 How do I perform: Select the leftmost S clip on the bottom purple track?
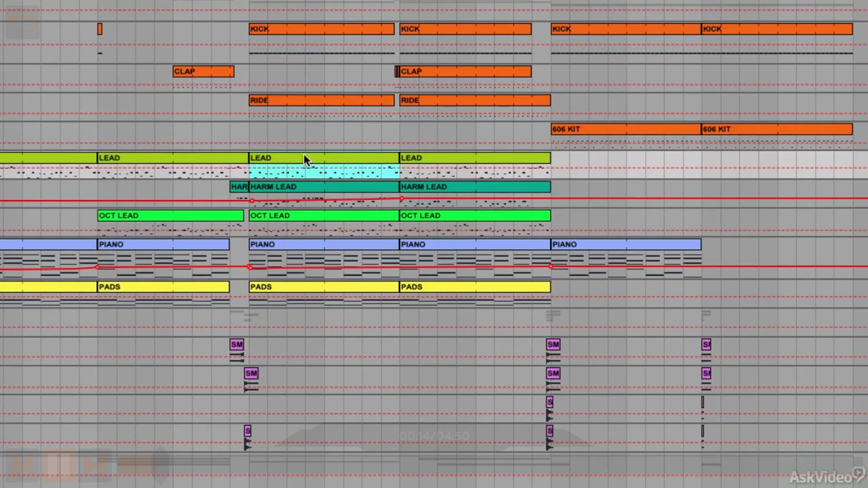point(247,431)
